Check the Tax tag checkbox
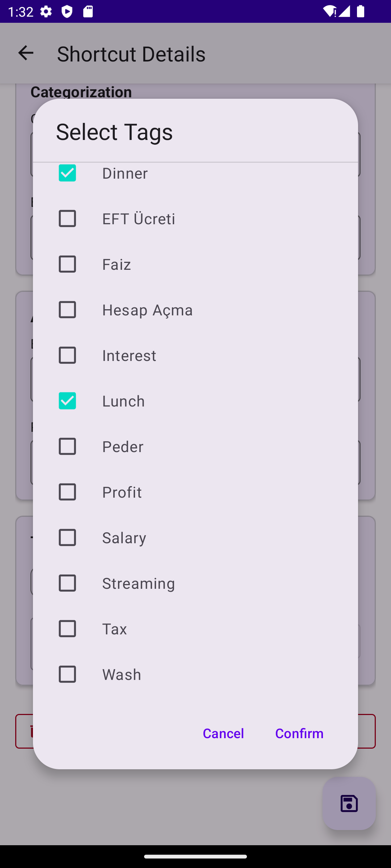 tap(67, 629)
